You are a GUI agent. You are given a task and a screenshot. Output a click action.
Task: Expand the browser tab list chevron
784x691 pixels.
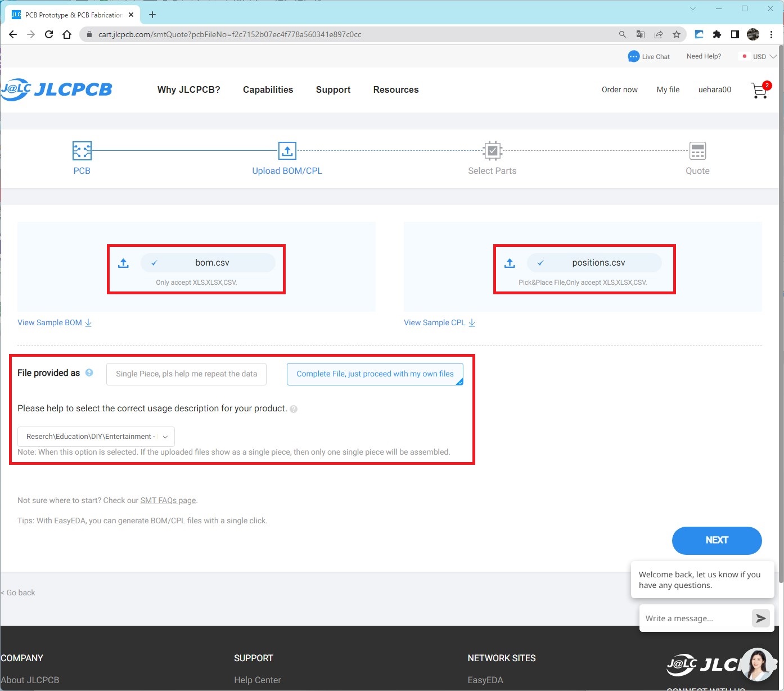coord(693,8)
